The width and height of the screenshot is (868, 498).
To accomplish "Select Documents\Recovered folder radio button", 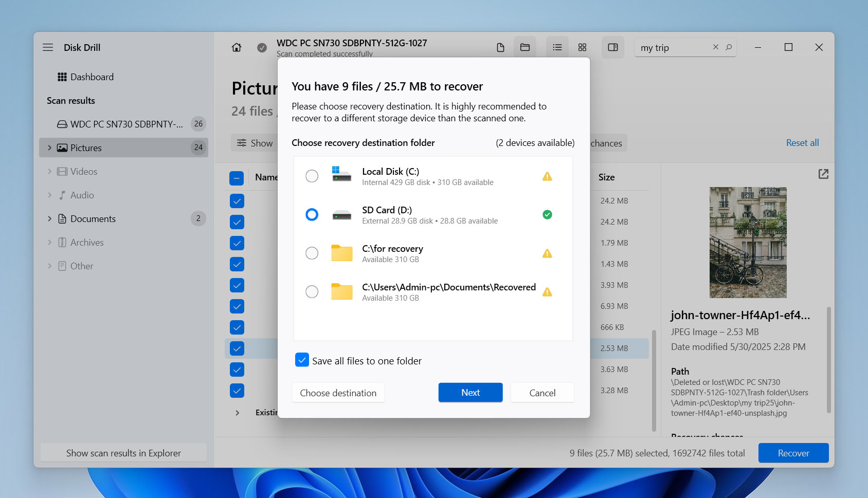I will 312,292.
